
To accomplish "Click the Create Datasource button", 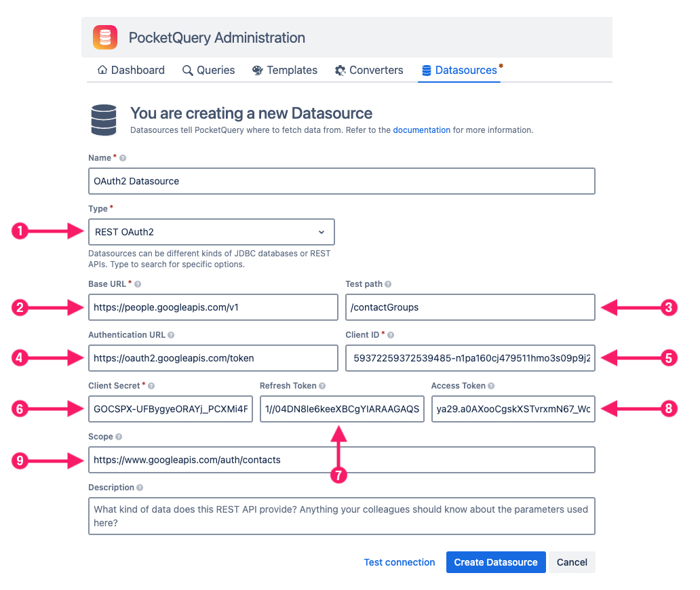I will [495, 562].
